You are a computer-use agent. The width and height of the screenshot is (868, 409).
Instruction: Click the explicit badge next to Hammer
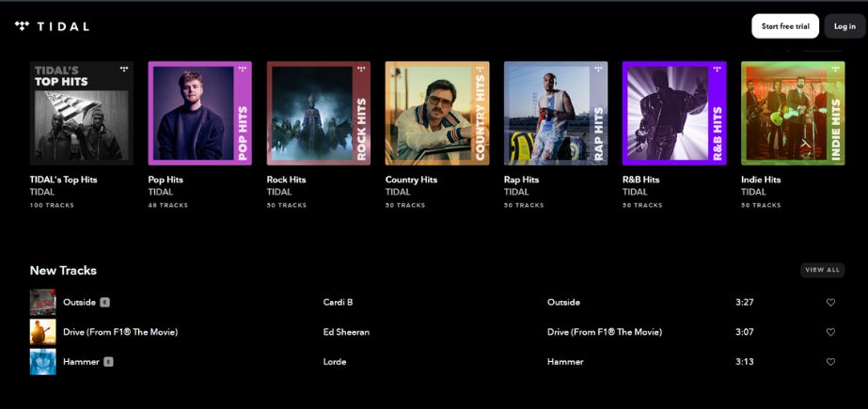[108, 362]
